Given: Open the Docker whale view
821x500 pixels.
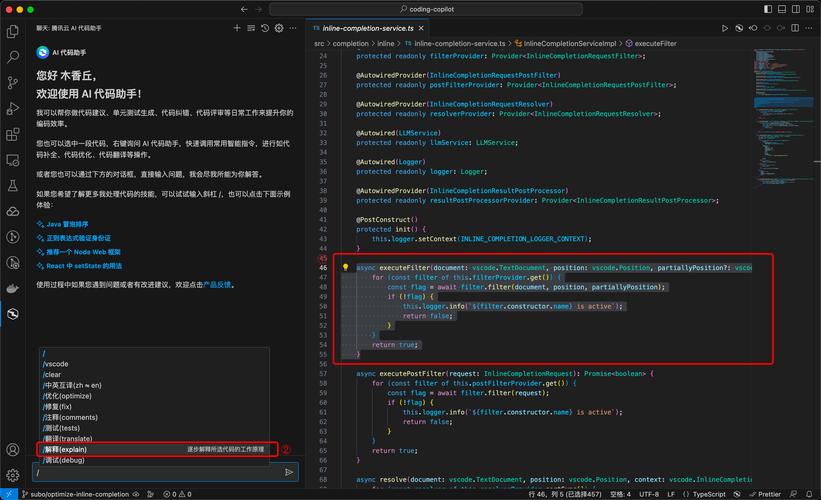Looking at the screenshot, I should (x=13, y=288).
